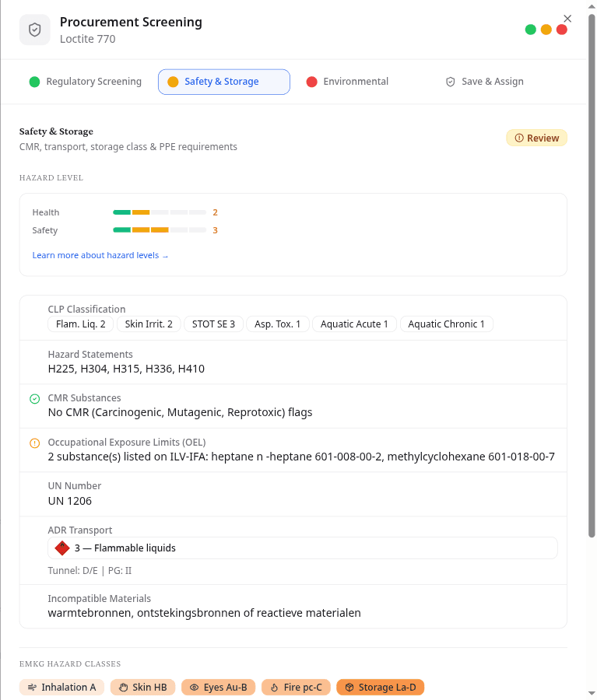Click the shield icon beside Procurement Screening
597x700 pixels.
pos(35,30)
